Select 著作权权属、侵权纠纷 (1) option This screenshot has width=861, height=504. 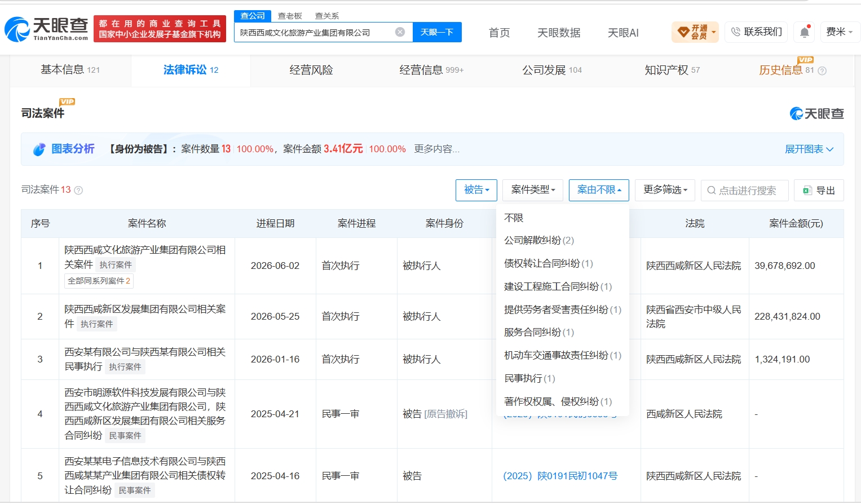coord(558,401)
